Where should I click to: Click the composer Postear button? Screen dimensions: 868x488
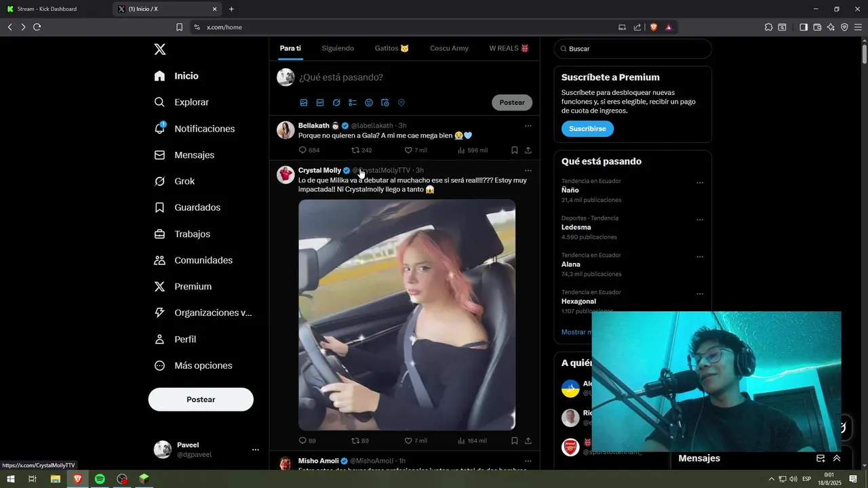point(512,102)
